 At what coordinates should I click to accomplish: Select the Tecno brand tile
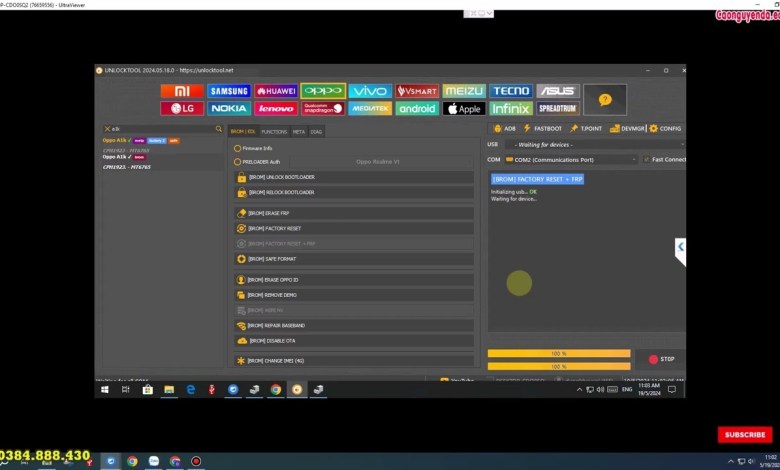pos(511,91)
